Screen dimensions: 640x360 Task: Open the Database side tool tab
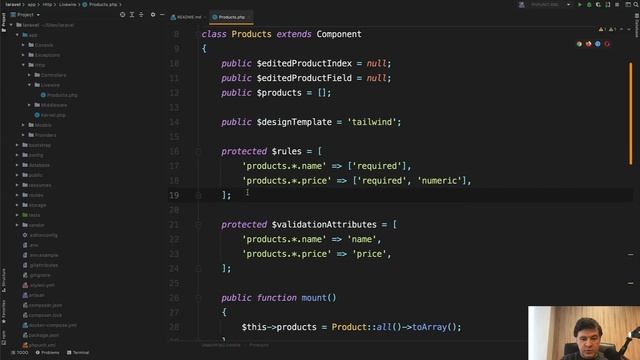coord(637,24)
